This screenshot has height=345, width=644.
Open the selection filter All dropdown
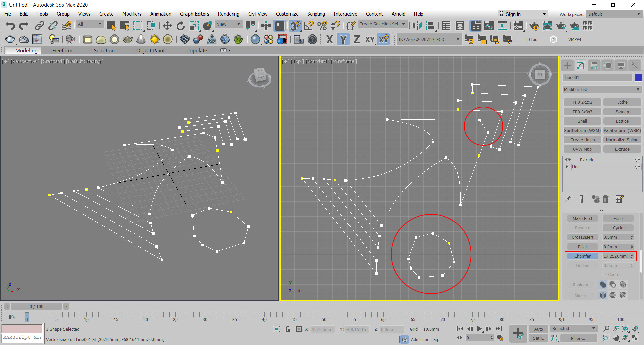tap(90, 24)
